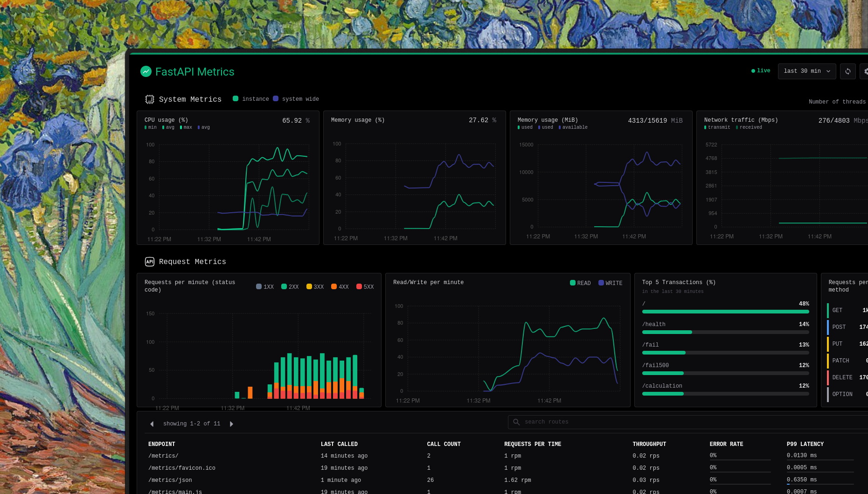Click the 0.03 rps throughput cell
Viewport: 868px width, 494px height.
point(646,480)
